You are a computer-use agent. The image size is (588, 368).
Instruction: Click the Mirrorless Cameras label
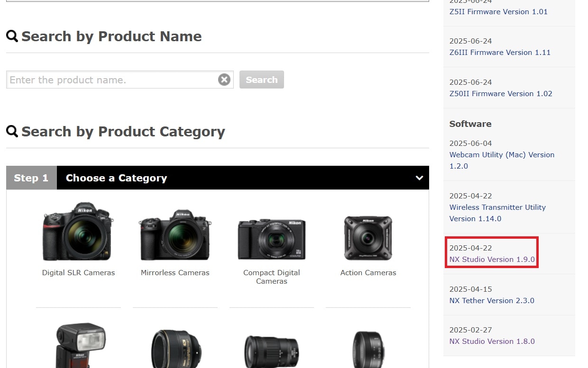[175, 273]
